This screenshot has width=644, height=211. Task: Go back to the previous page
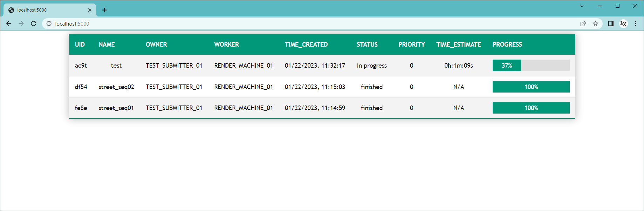click(9, 23)
